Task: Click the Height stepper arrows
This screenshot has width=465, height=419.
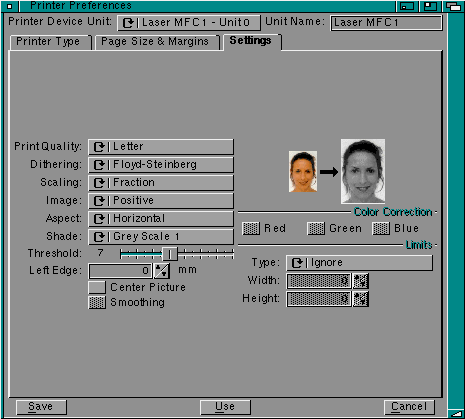Action: click(361, 299)
